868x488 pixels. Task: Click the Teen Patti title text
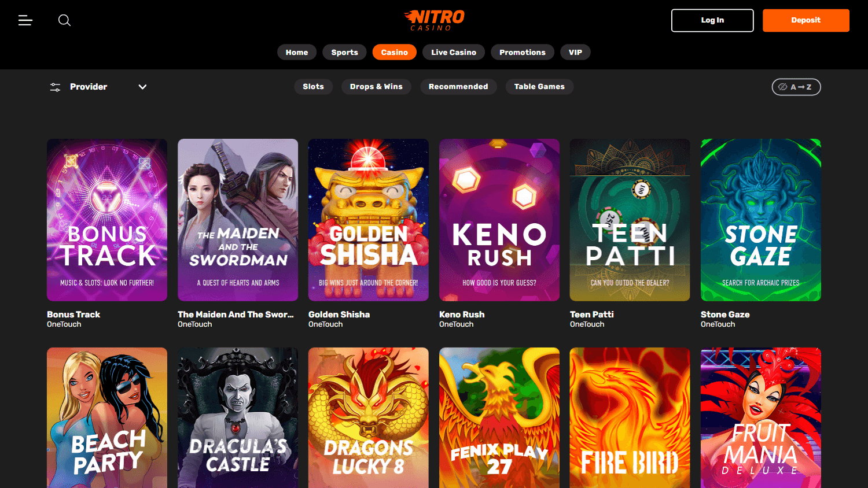coord(592,315)
